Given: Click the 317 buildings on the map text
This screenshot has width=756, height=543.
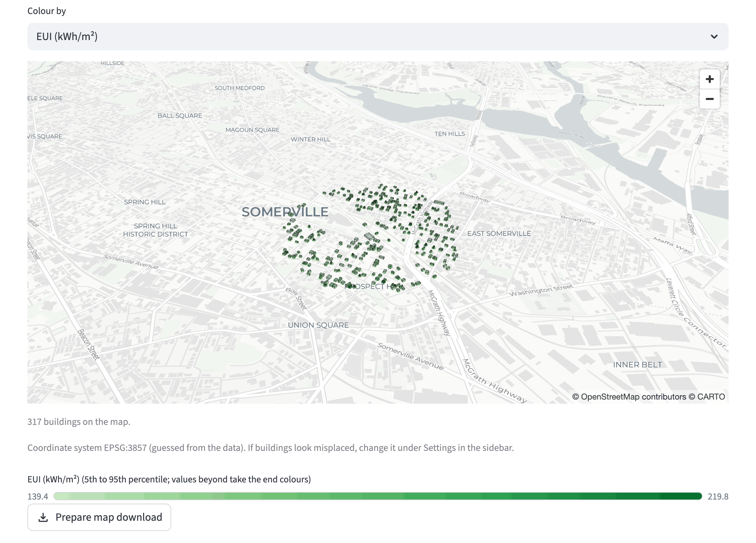Looking at the screenshot, I should pyautogui.click(x=79, y=422).
